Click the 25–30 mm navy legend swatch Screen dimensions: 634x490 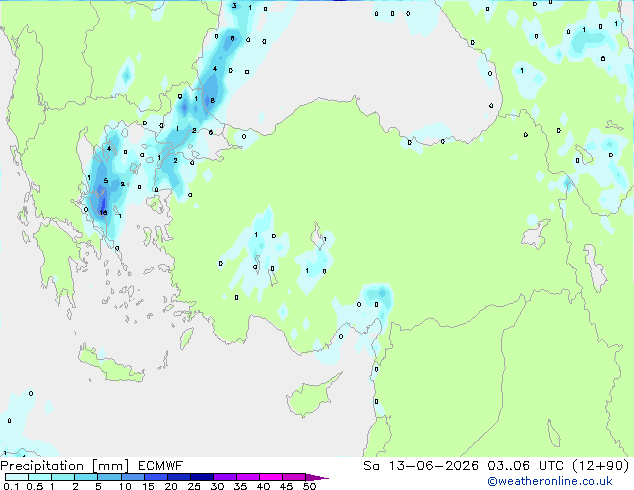201,477
